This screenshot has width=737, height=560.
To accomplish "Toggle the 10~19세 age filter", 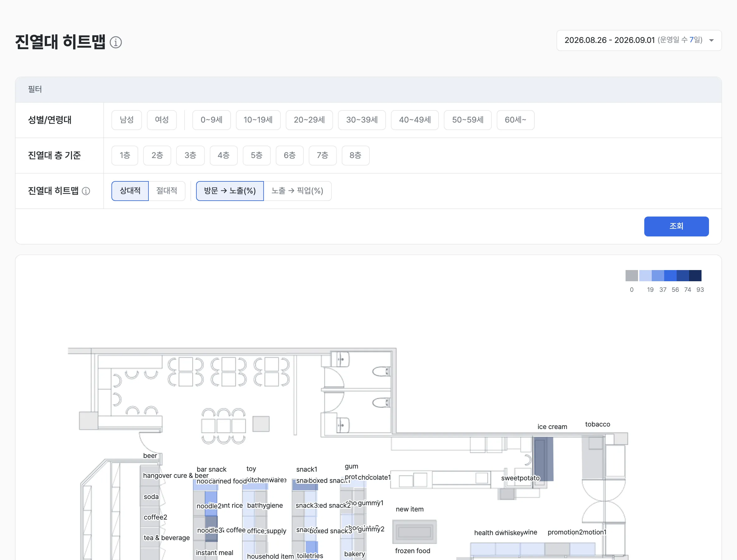I will pos(258,120).
